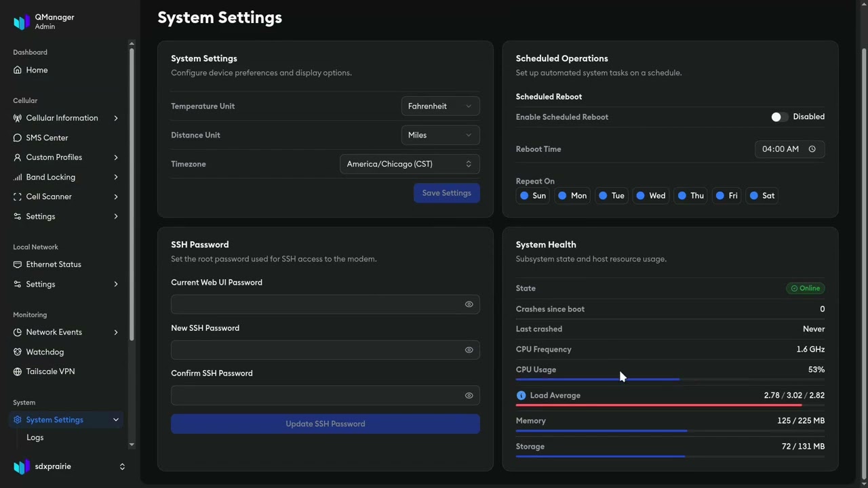Click the Reboot Time 04:00 AM field
This screenshot has width=868, height=488.
[790, 149]
